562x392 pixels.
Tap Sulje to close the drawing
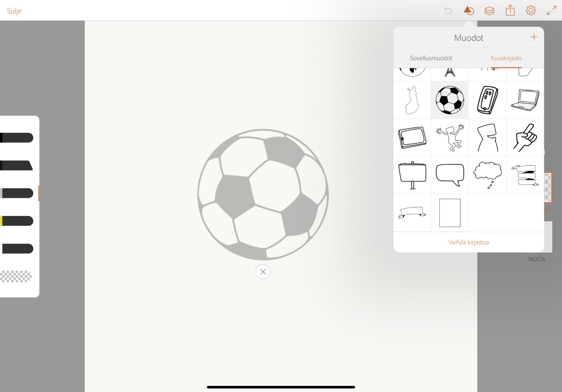click(x=14, y=11)
